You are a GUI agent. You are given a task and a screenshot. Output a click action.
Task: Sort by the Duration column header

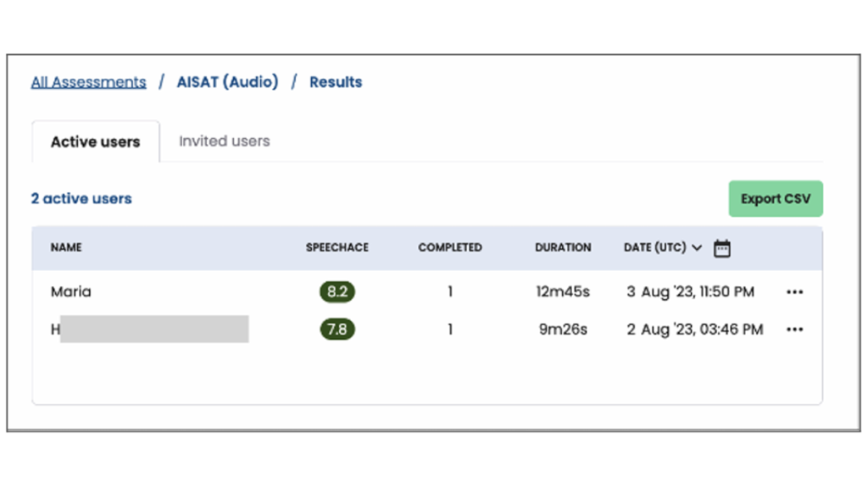(x=563, y=248)
